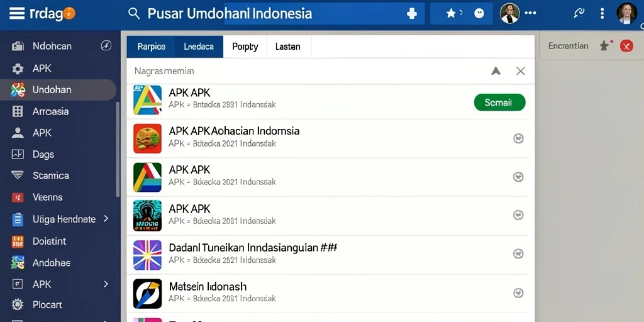Click the plus icon in the search bar
The image size is (644, 322).
(411, 14)
